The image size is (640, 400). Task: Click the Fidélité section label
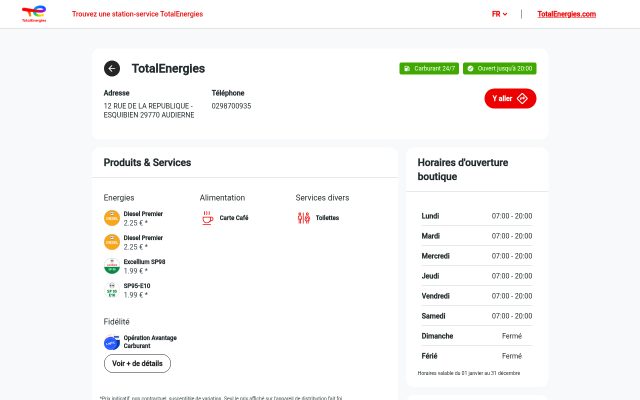(x=116, y=322)
